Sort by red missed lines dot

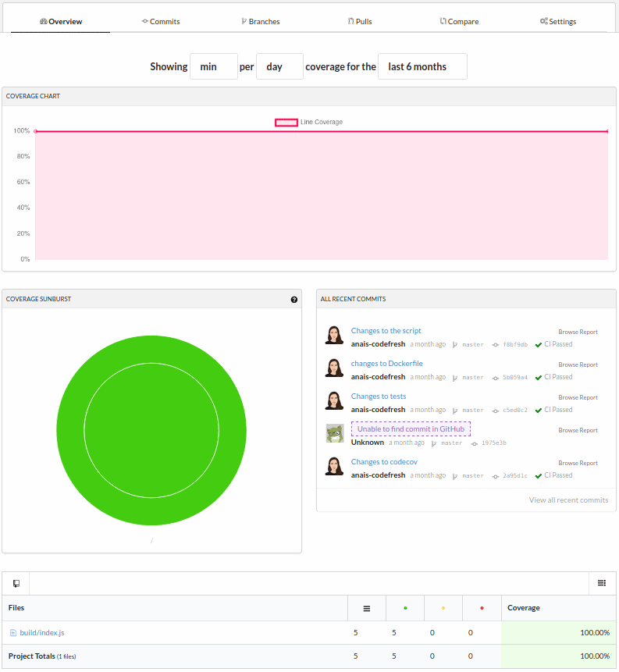[x=482, y=608]
